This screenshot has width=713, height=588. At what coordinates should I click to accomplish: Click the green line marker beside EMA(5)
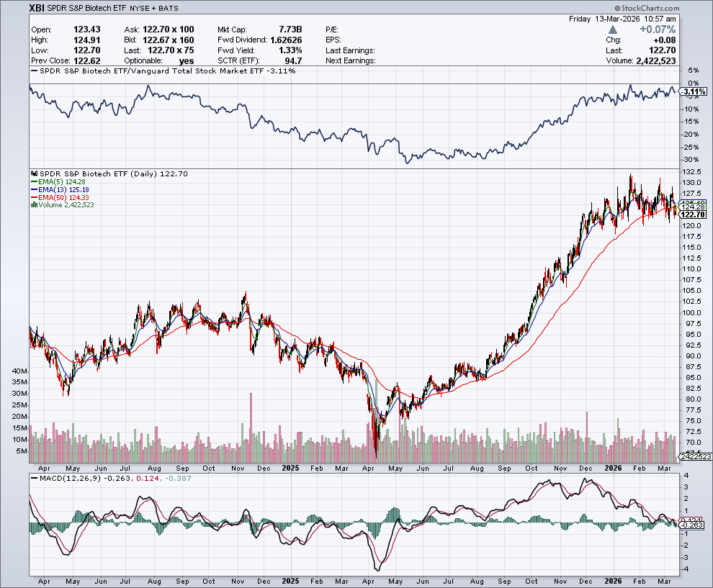[34, 182]
